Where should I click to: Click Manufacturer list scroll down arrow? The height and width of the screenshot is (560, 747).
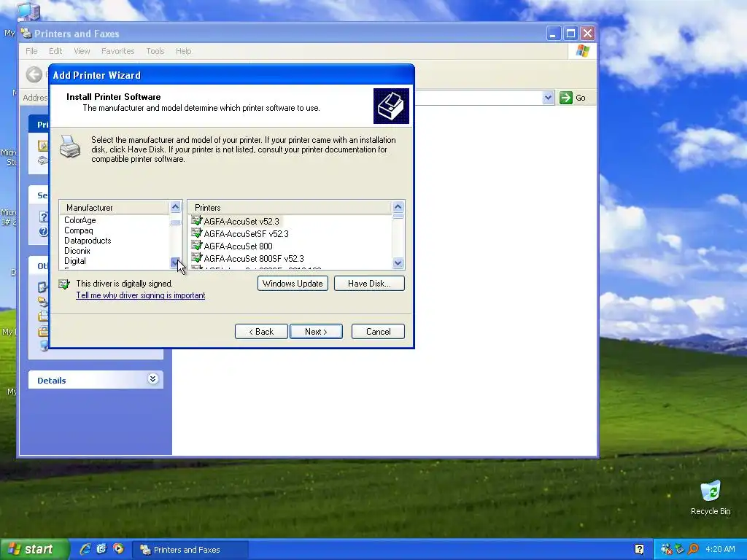(x=175, y=262)
